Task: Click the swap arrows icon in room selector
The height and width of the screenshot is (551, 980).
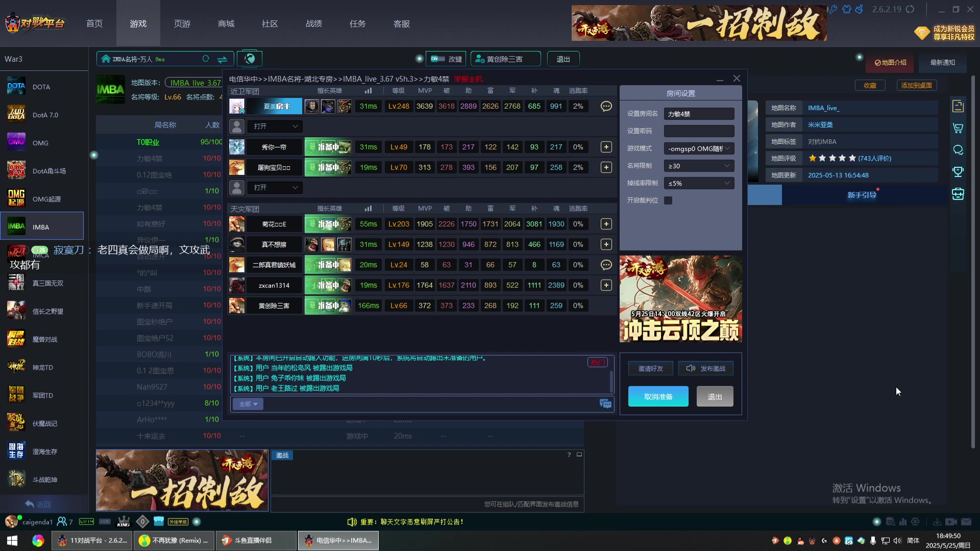Action: click(x=223, y=59)
